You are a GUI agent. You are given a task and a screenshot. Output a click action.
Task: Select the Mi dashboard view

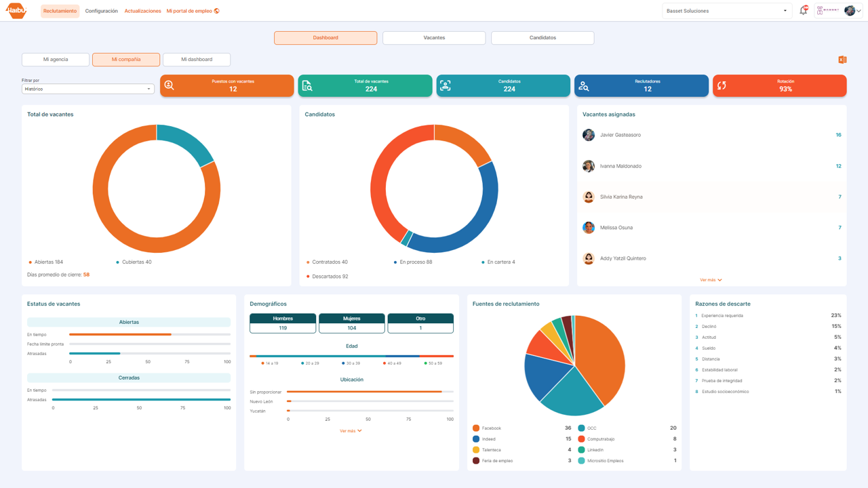tap(196, 60)
